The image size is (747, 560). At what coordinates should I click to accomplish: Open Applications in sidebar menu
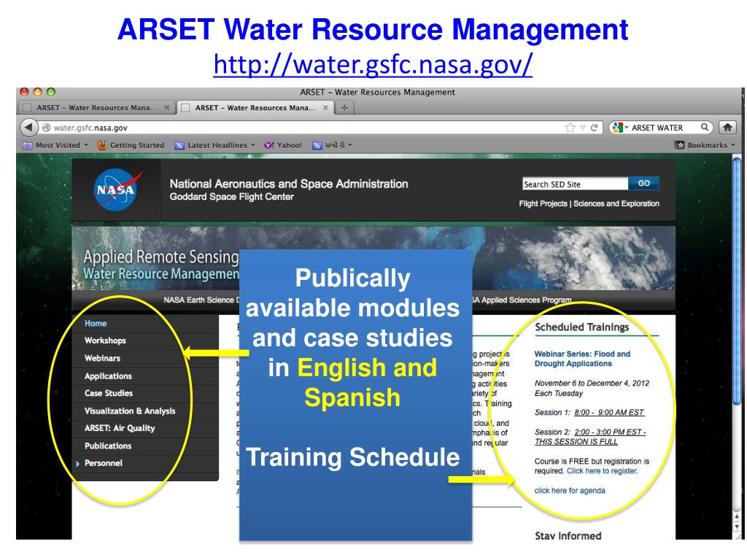(108, 376)
